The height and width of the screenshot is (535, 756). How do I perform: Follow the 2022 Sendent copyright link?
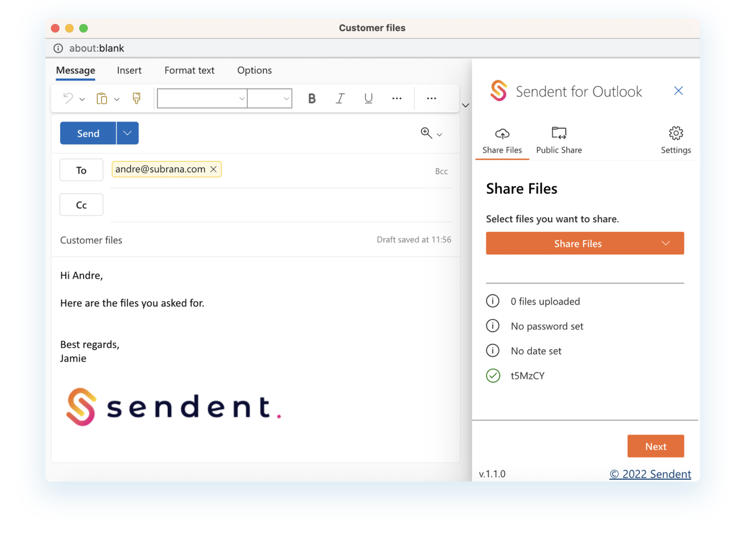(650, 473)
